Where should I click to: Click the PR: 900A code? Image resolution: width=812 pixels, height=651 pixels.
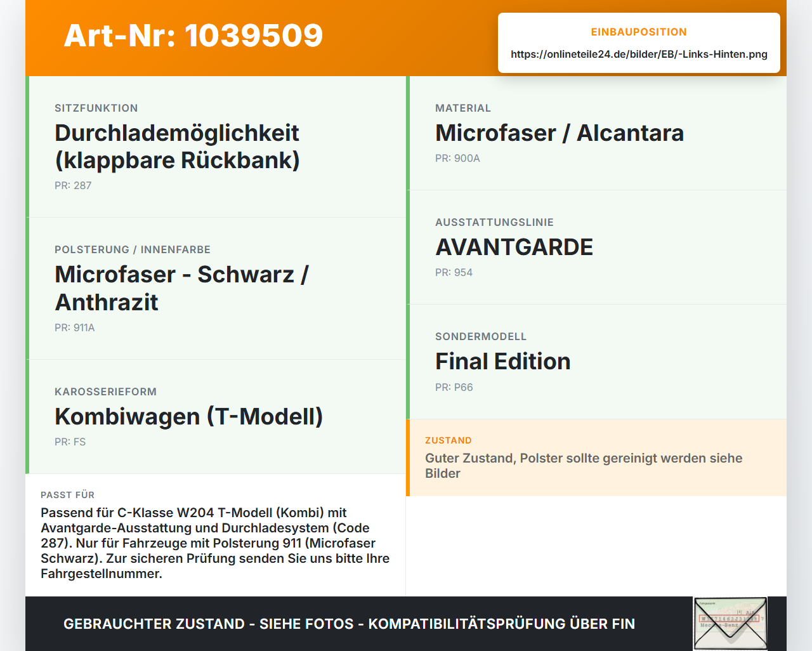click(457, 158)
